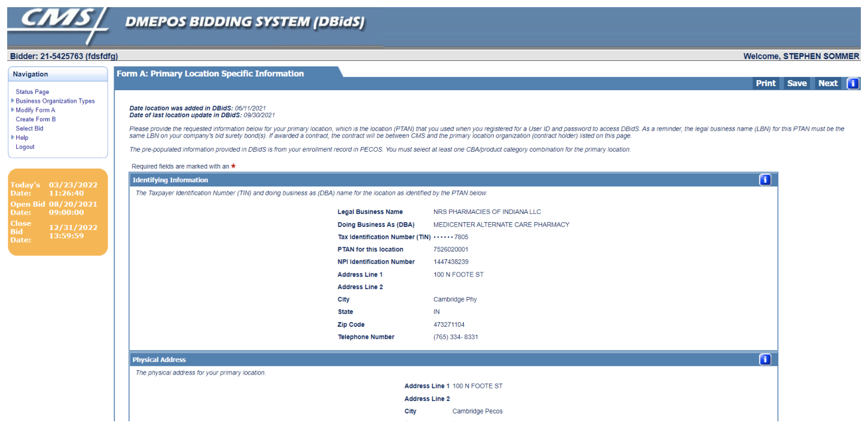Click the CMS logo in header
This screenshot has width=868, height=429.
(59, 25)
